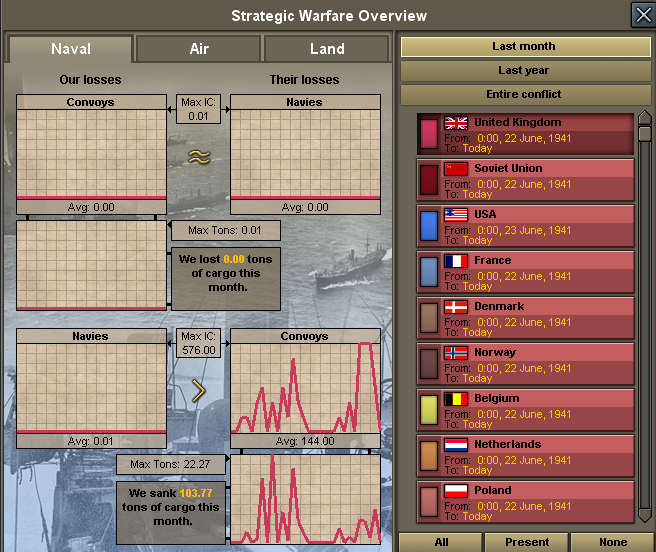Close the Strategic Warfare Overview window

pyautogui.click(x=643, y=15)
